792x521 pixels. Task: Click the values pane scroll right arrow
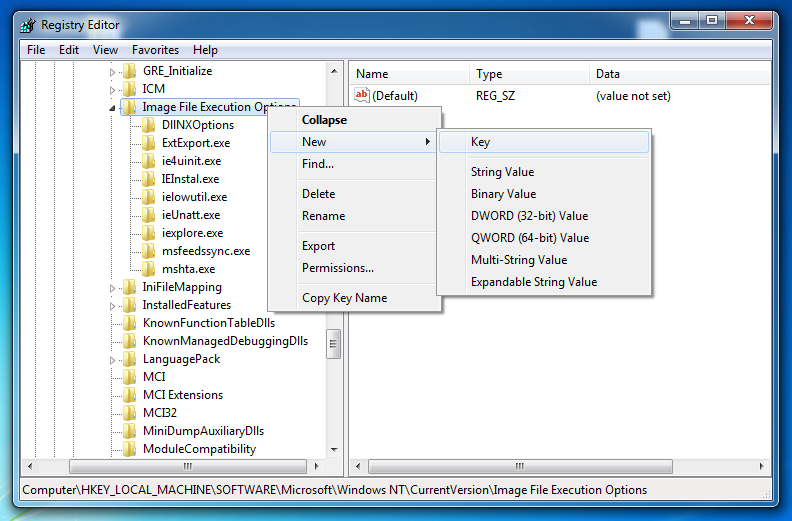(762, 466)
